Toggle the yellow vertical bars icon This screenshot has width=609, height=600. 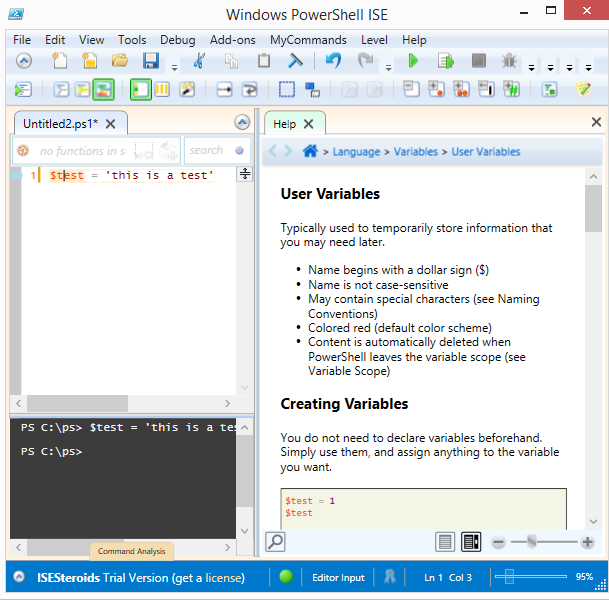(x=162, y=90)
